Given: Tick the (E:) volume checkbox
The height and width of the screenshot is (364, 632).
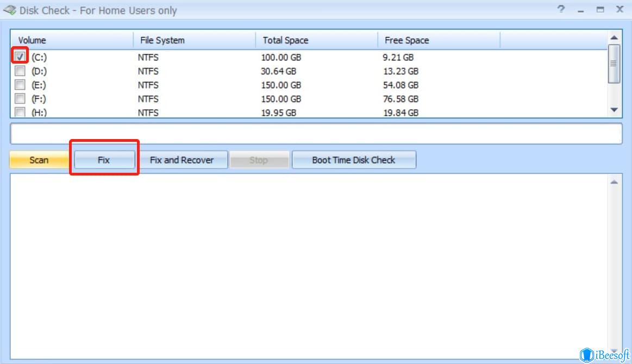Looking at the screenshot, I should click(x=20, y=85).
